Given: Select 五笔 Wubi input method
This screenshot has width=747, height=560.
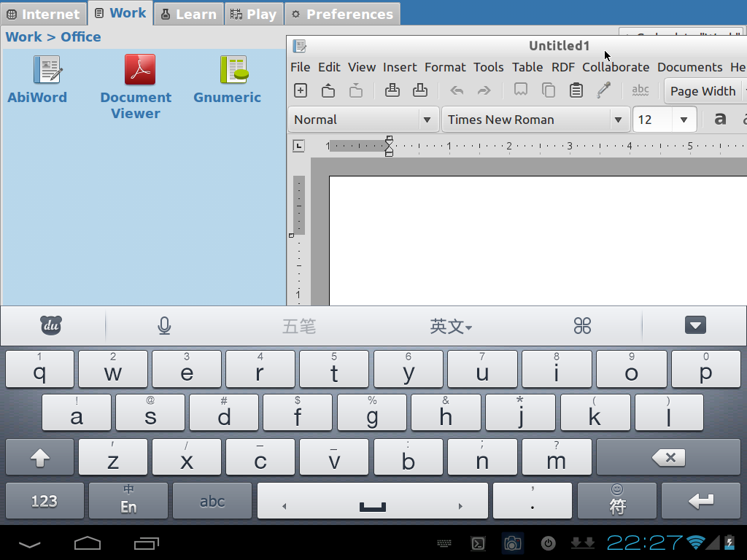Looking at the screenshot, I should tap(298, 327).
